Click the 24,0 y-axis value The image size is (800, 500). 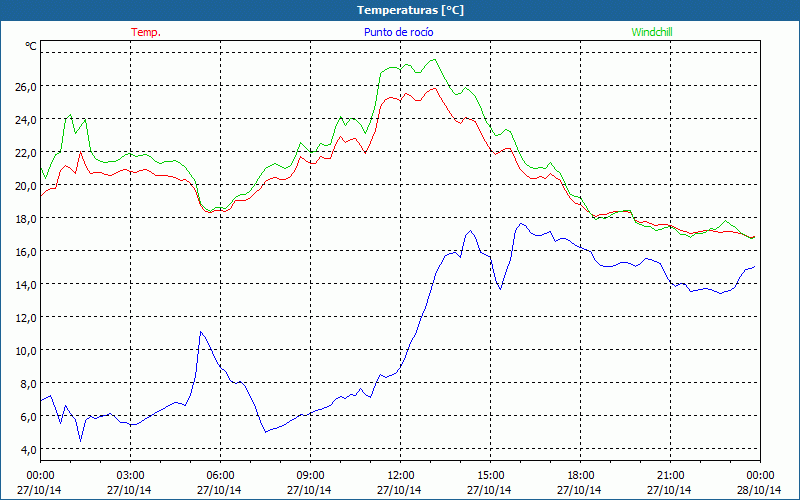tap(26, 119)
